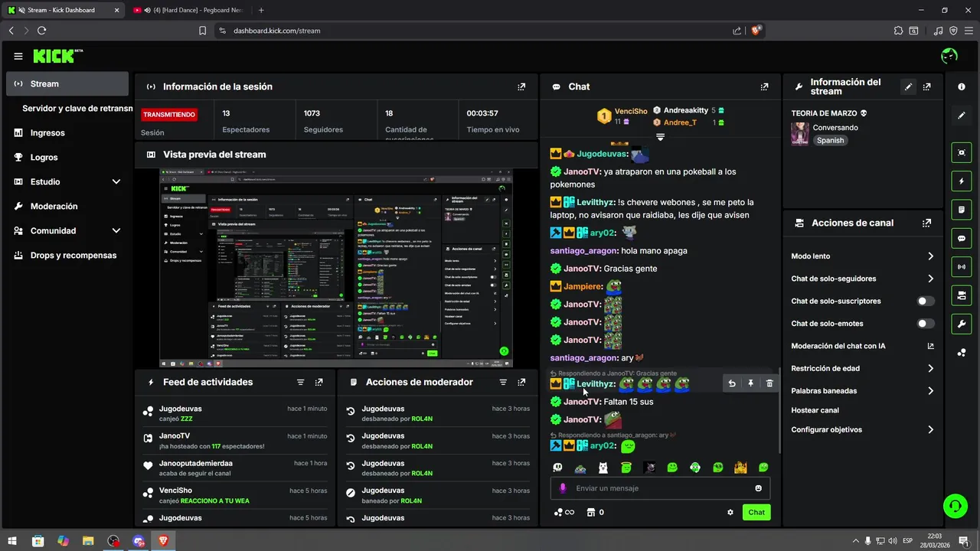The height and width of the screenshot is (551, 980).
Task: Pop out the Feed de actividades panel
Action: (318, 382)
